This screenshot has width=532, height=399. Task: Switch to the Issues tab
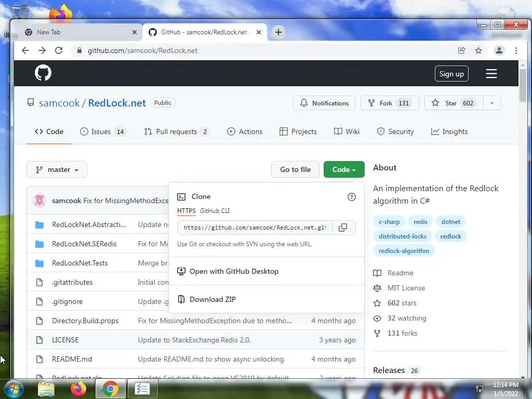tap(102, 131)
